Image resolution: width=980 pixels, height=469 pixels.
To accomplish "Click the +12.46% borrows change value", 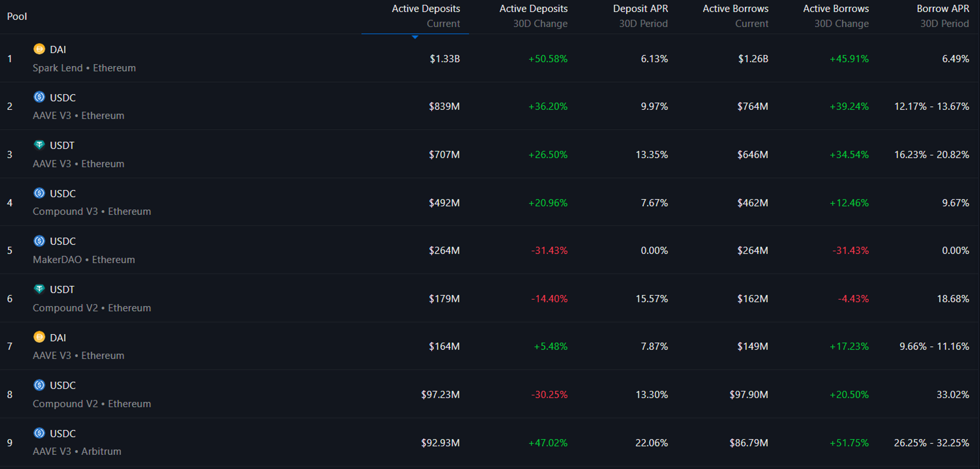I will pos(849,203).
